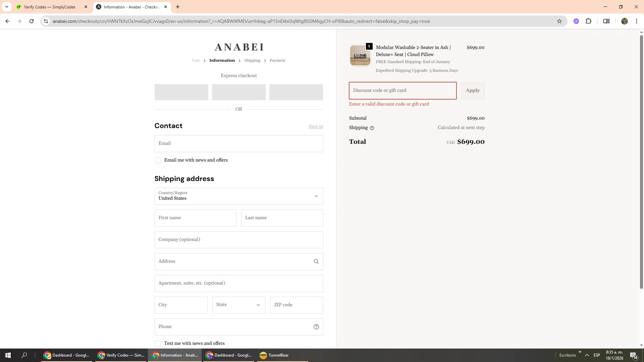This screenshot has height=362, width=644.
Task: Focus the Apartment, suite field
Action: tap(239, 283)
